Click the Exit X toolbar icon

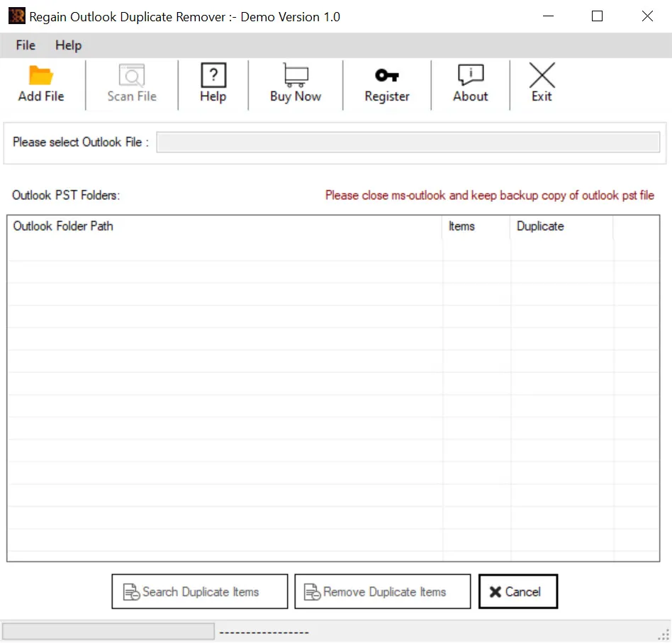542,75
